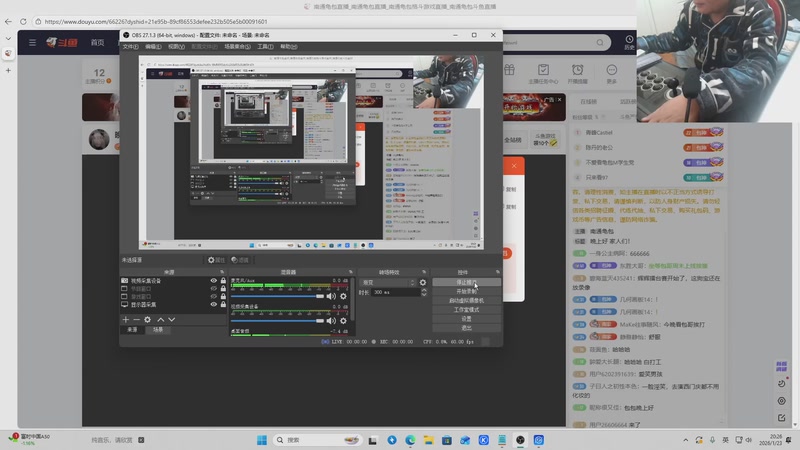The height and width of the screenshot is (450, 800).
Task: Pop out the 控件 dock panel
Action: (497, 272)
